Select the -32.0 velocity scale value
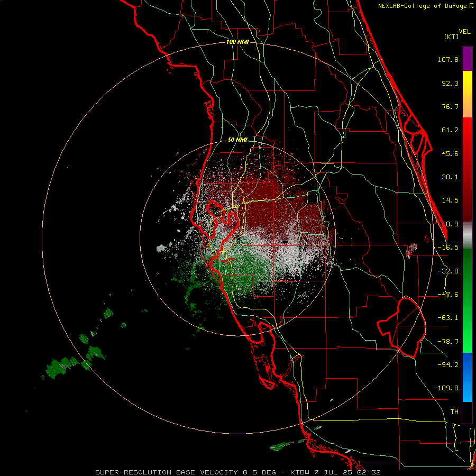476x476 pixels. 448,271
